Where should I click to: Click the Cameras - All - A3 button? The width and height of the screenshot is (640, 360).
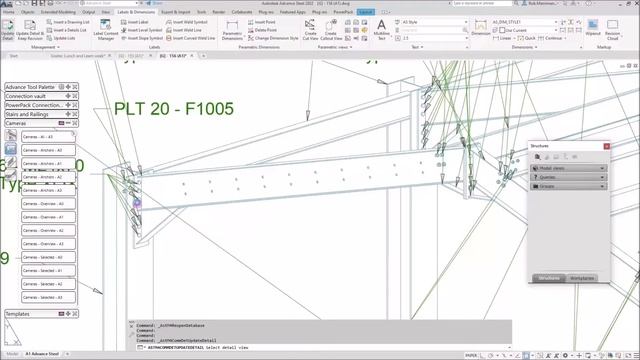point(48,137)
